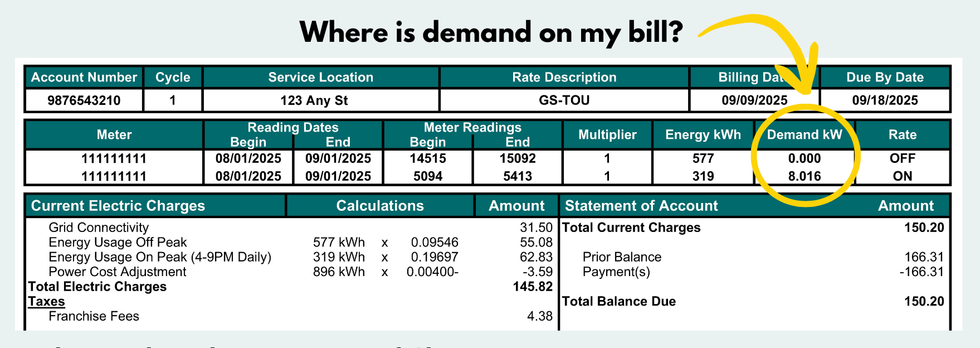Select the 8.016 demand kW value
The height and width of the screenshot is (348, 980).
point(804,176)
